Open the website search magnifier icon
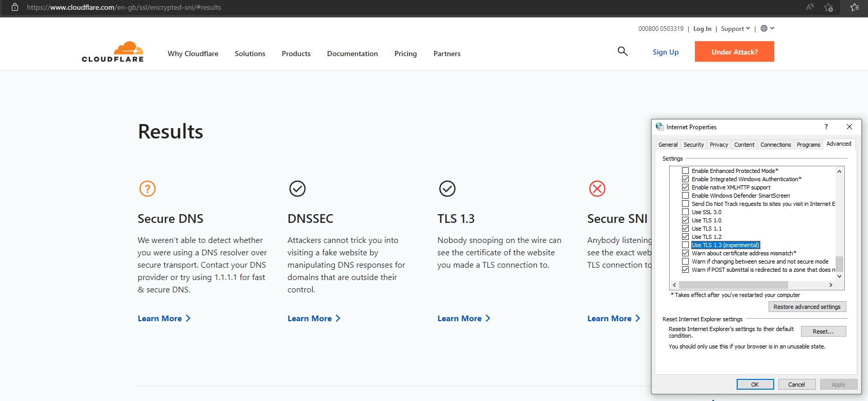Viewport: 868px width, 401px height. point(622,51)
